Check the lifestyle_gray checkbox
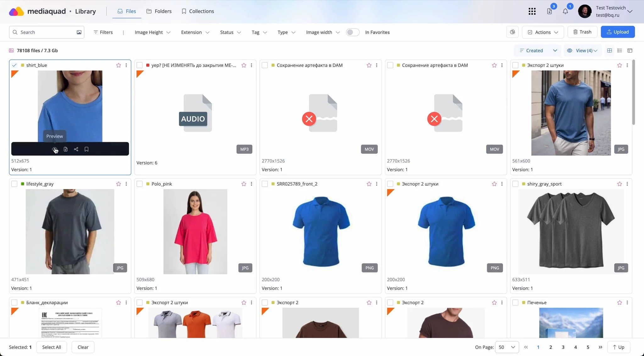This screenshot has width=644, height=356. tap(14, 184)
